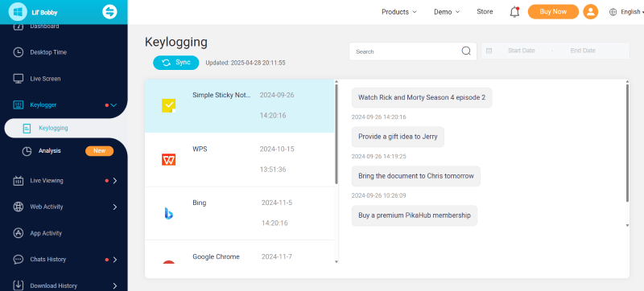Open notifications via the bell icon

tap(514, 12)
